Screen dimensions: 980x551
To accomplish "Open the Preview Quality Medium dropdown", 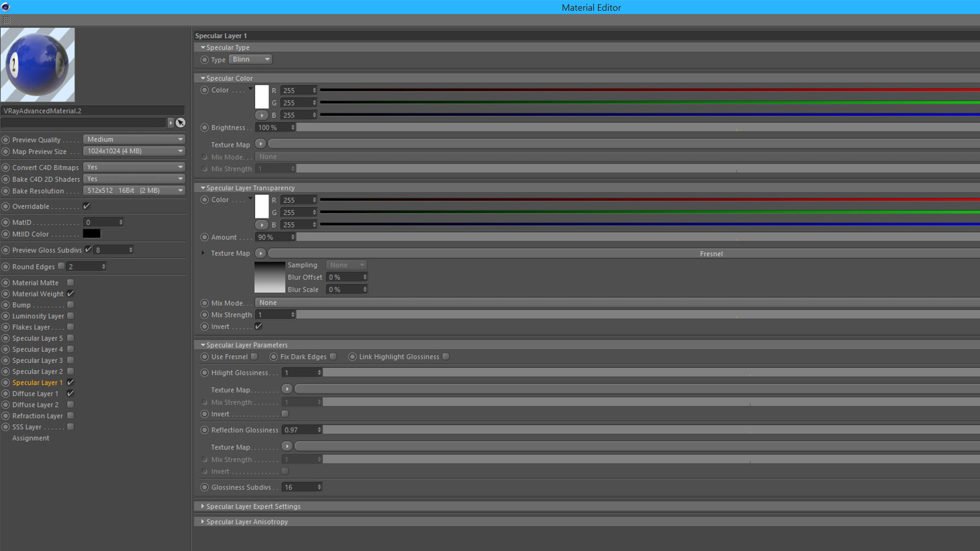I will [134, 139].
